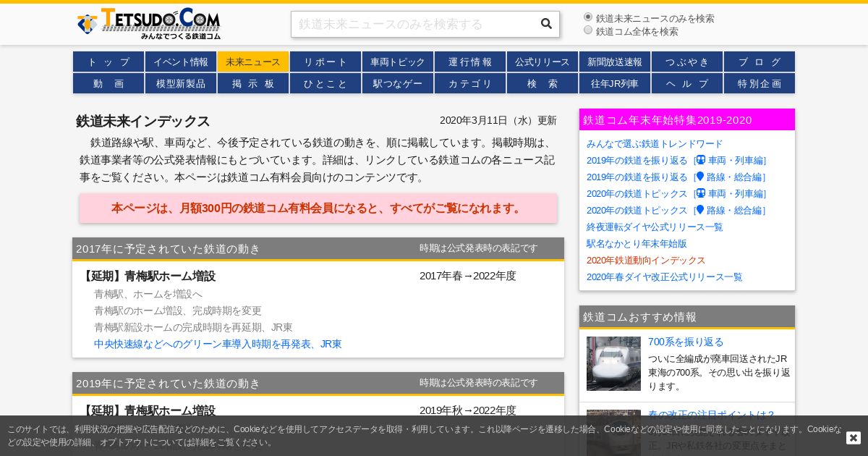Click the Tetsudo.com logo
The height and width of the screenshot is (456, 868).
click(x=149, y=24)
